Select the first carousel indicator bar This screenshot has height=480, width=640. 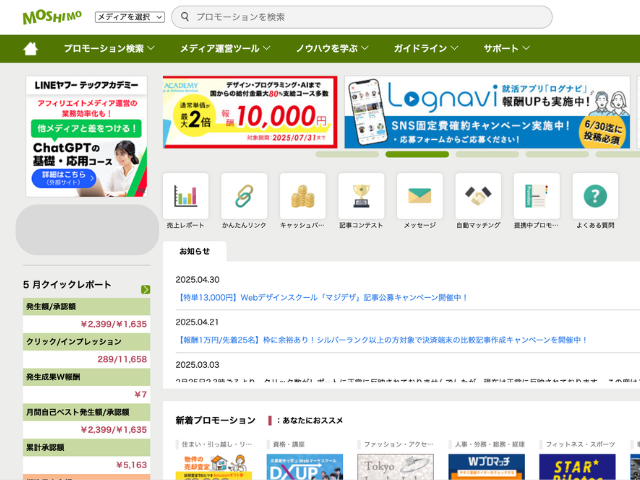pos(347,154)
